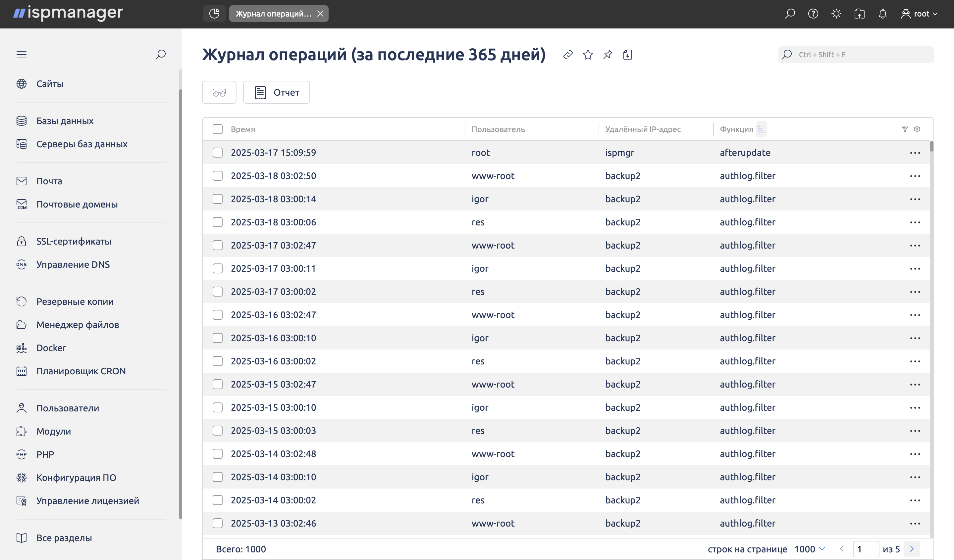Open table column settings gear

pos(917,129)
